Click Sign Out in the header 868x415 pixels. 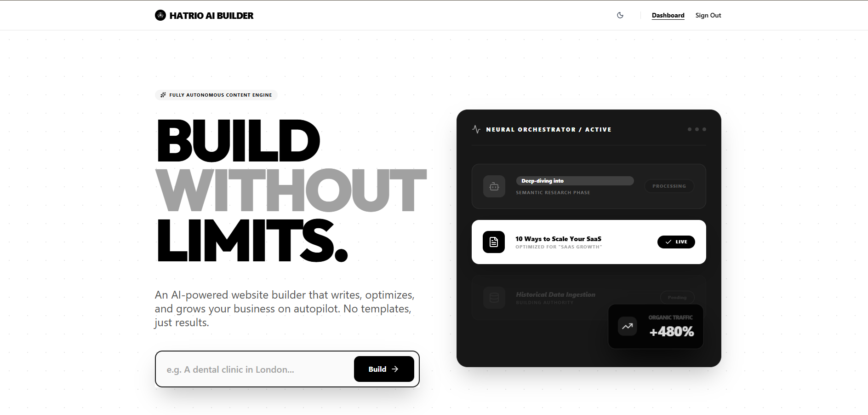coord(708,15)
